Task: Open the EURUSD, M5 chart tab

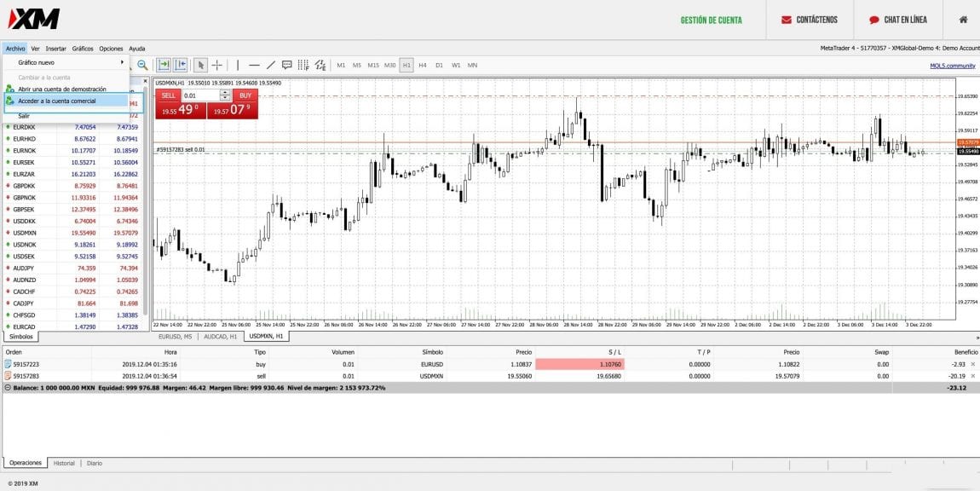Action: 176,337
